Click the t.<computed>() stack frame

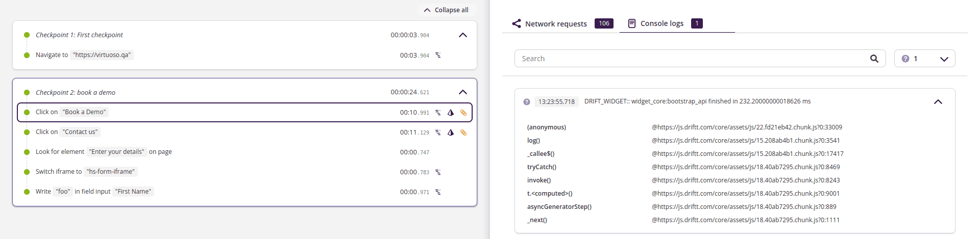coord(550,194)
